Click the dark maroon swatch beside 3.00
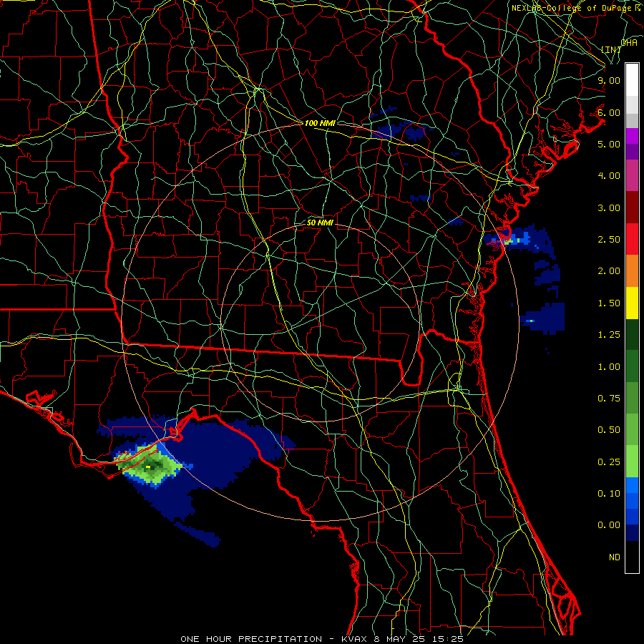 click(632, 208)
